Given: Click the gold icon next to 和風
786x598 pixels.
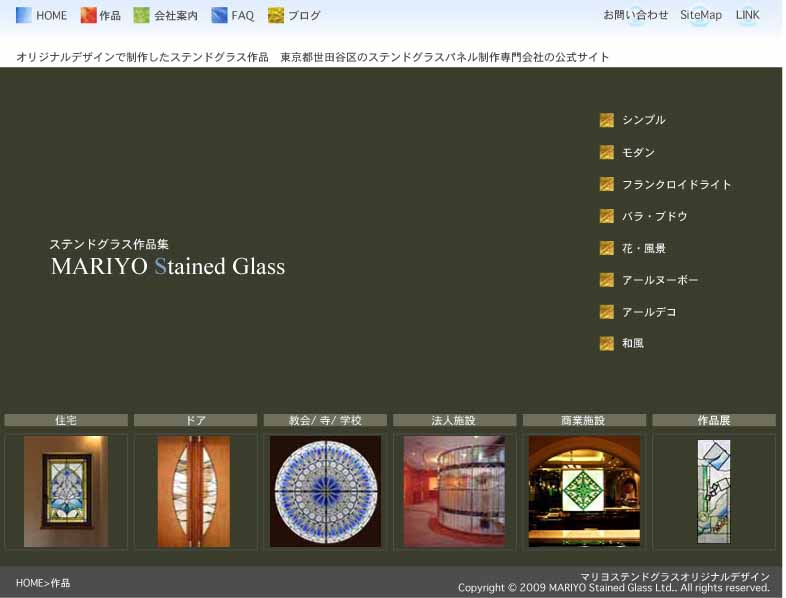Looking at the screenshot, I should 606,343.
